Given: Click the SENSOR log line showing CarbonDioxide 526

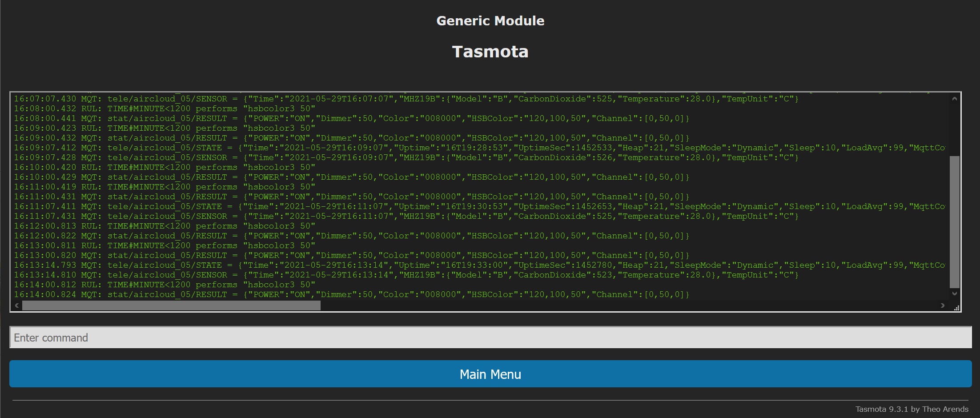Looking at the screenshot, I should [406, 157].
